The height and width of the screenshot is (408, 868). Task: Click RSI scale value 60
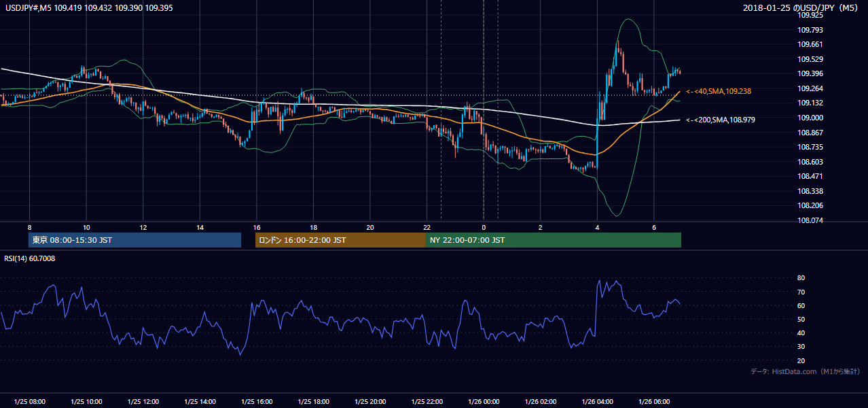coord(801,305)
